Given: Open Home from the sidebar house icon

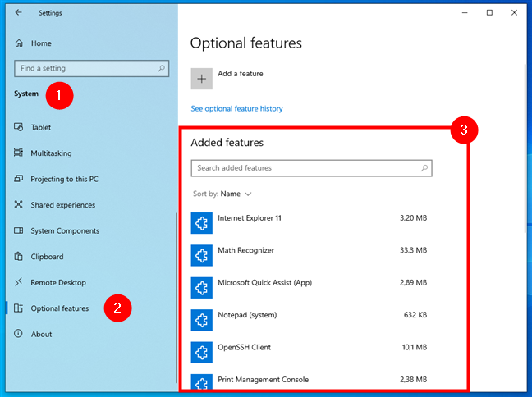Looking at the screenshot, I should pos(19,43).
